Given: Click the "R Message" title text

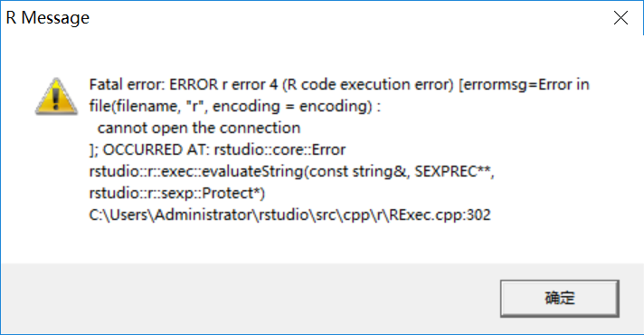Looking at the screenshot, I should coord(48,18).
